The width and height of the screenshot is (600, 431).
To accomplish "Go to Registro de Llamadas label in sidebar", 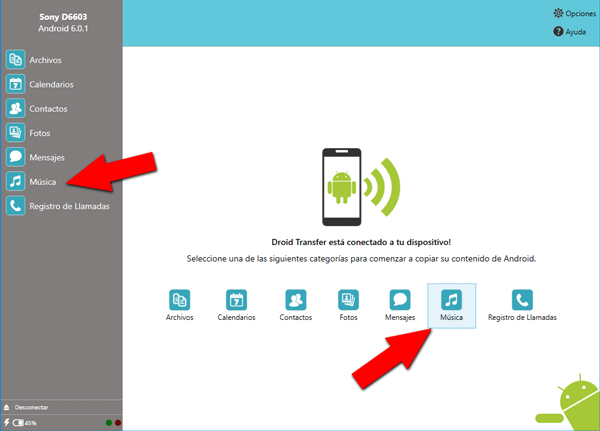I will 70,206.
